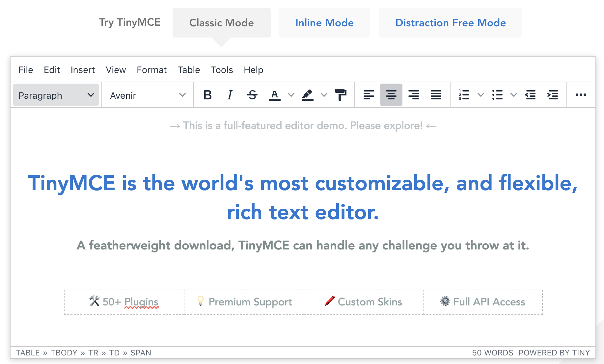Select TABLE in the element path
604x364 pixels.
pos(28,353)
